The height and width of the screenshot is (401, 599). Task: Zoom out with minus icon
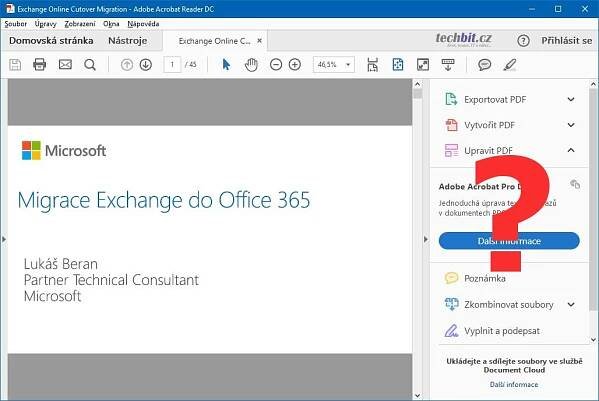pyautogui.click(x=276, y=65)
